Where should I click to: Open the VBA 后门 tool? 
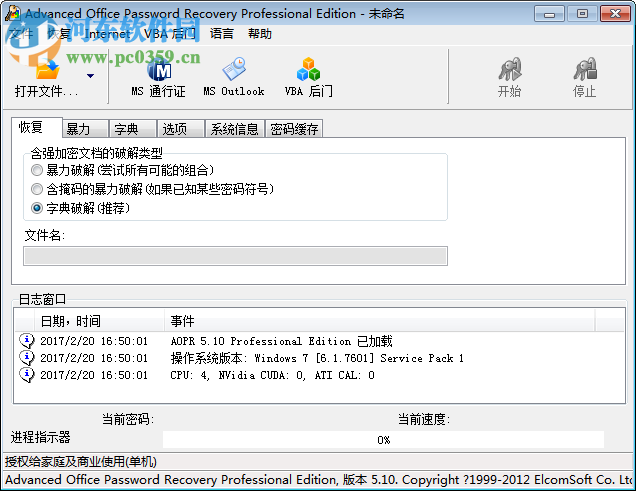tap(308, 79)
